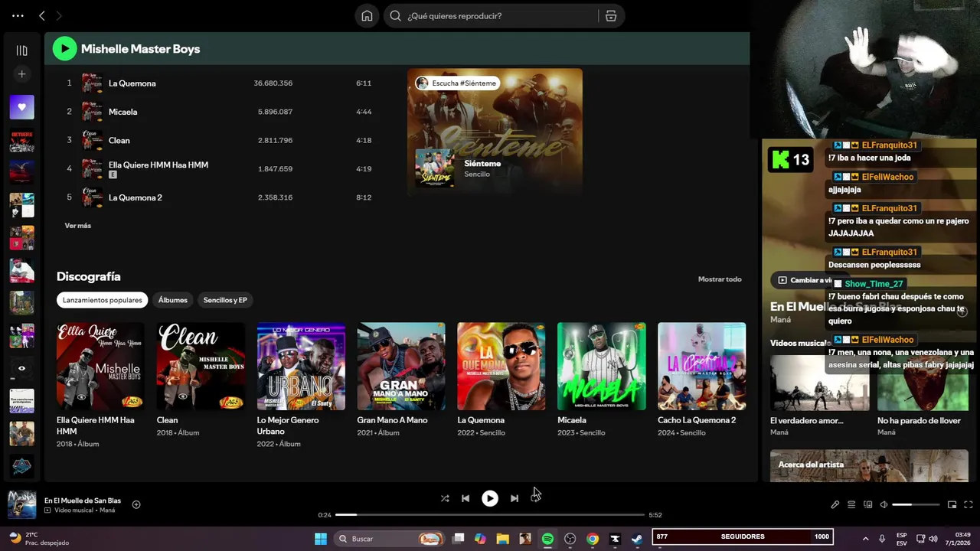Viewport: 980px width, 551px height.
Task: Open 'Escucha #Siénteme' artist pick label
Action: coord(457,83)
